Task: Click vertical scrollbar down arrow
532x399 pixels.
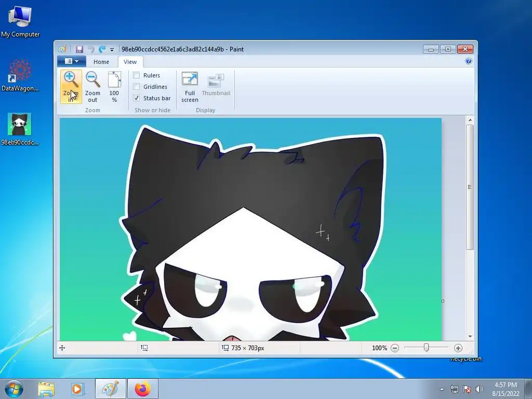Action: point(470,336)
